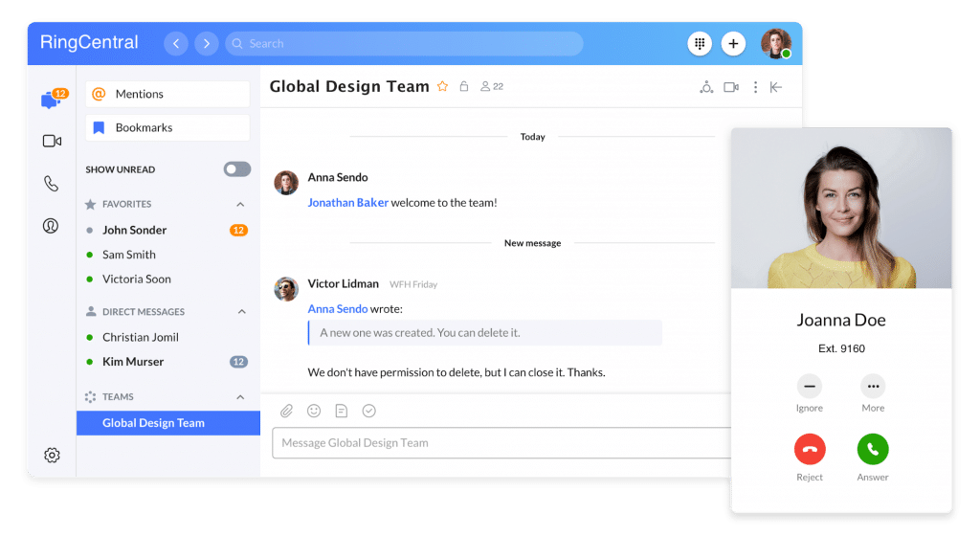Open the Phone section in left sidebar
The height and width of the screenshot is (536, 980).
coord(52,184)
